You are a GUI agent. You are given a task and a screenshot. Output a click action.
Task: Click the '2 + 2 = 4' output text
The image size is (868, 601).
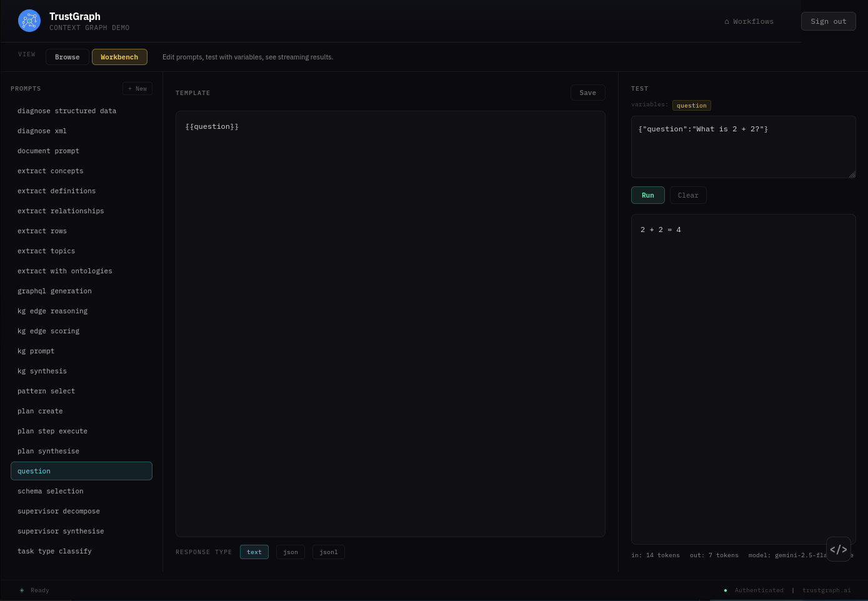coord(661,230)
